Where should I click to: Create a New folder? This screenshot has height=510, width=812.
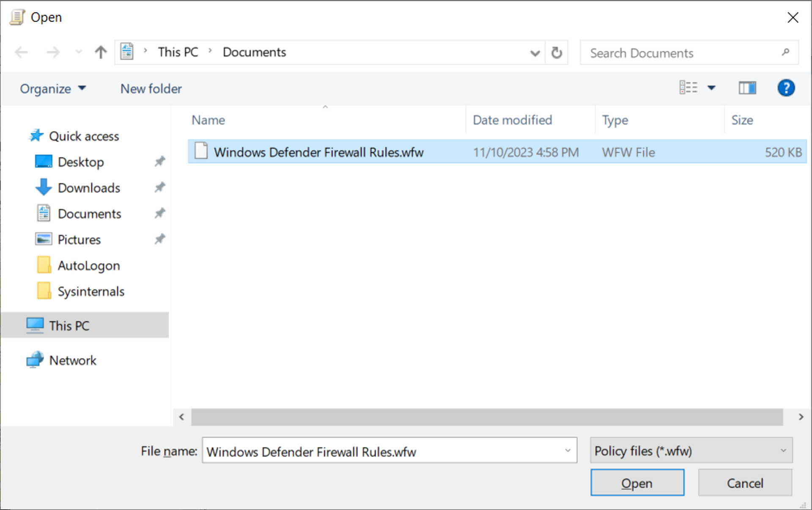click(151, 89)
